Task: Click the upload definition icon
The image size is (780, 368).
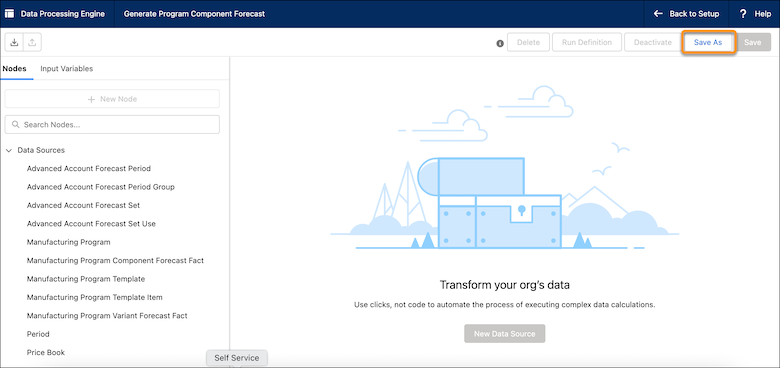Action: [x=32, y=42]
